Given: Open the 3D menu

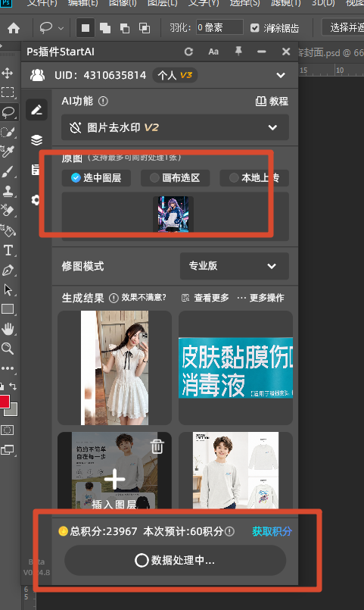Looking at the screenshot, I should tap(323, 3).
